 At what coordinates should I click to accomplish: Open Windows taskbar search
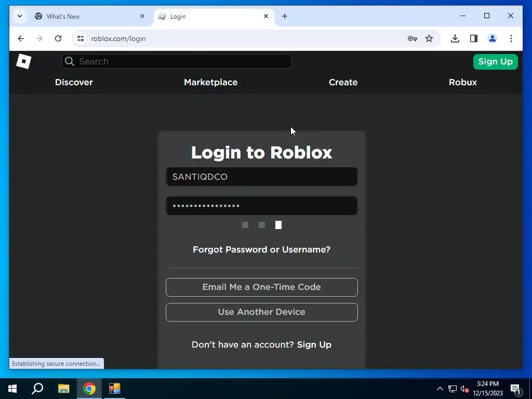coord(37,389)
